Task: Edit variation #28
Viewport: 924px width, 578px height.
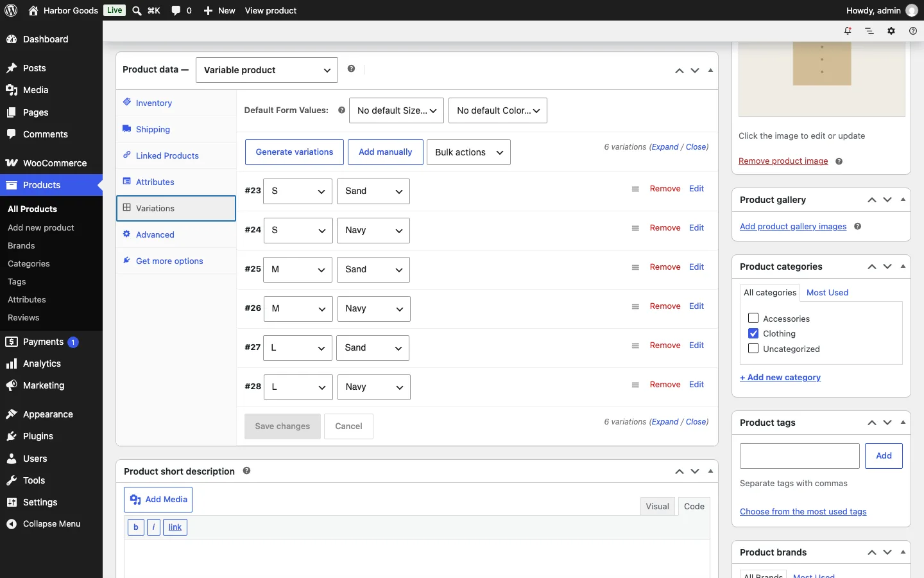Action: (696, 385)
